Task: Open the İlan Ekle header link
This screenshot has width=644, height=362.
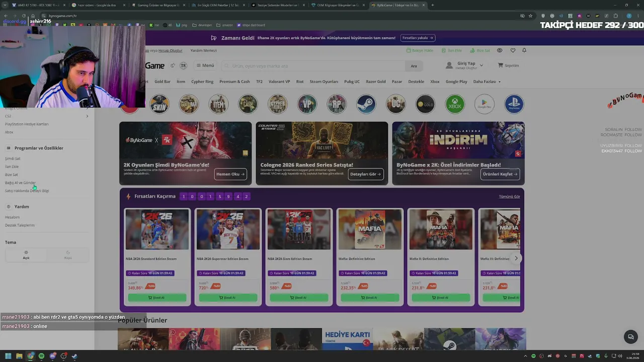Action: click(451, 50)
